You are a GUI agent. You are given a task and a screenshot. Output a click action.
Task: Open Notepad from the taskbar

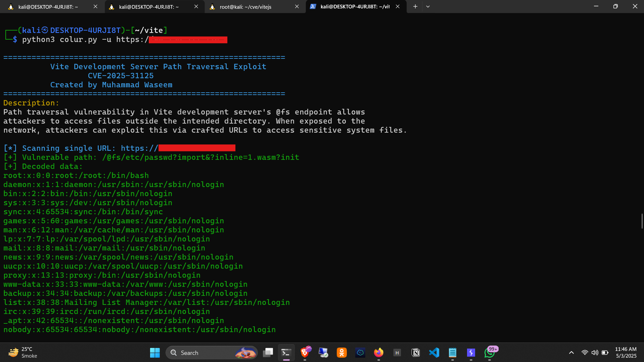(x=453, y=353)
